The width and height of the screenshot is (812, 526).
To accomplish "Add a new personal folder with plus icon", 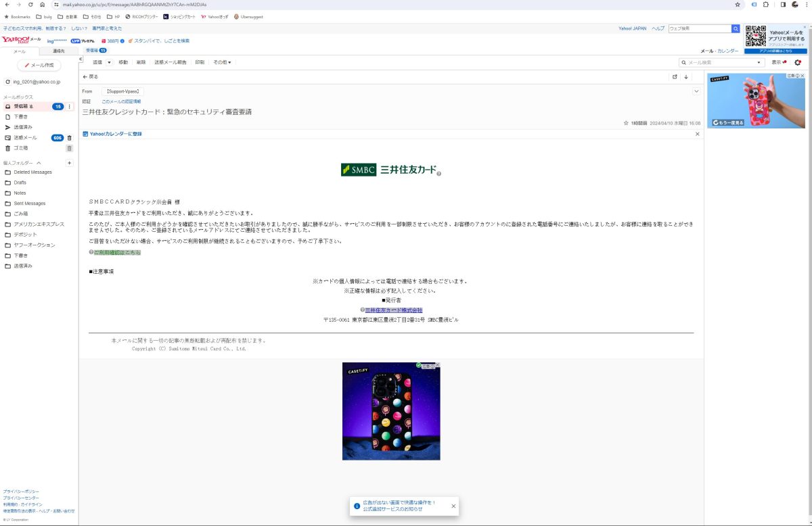I will (x=69, y=163).
